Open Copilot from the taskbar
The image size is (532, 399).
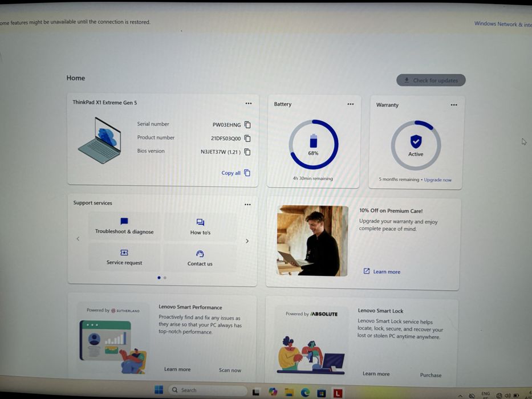pos(273,392)
